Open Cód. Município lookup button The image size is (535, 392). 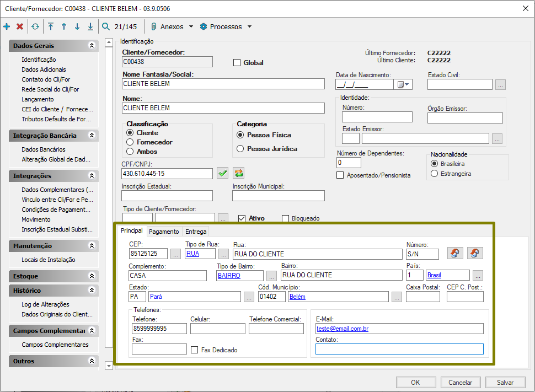tap(397, 297)
